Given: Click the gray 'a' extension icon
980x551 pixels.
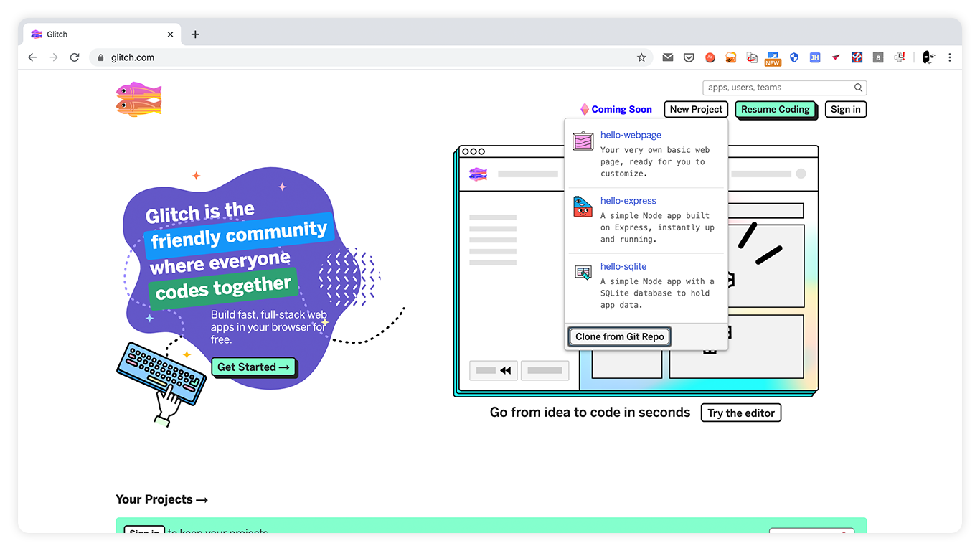Looking at the screenshot, I should (878, 57).
